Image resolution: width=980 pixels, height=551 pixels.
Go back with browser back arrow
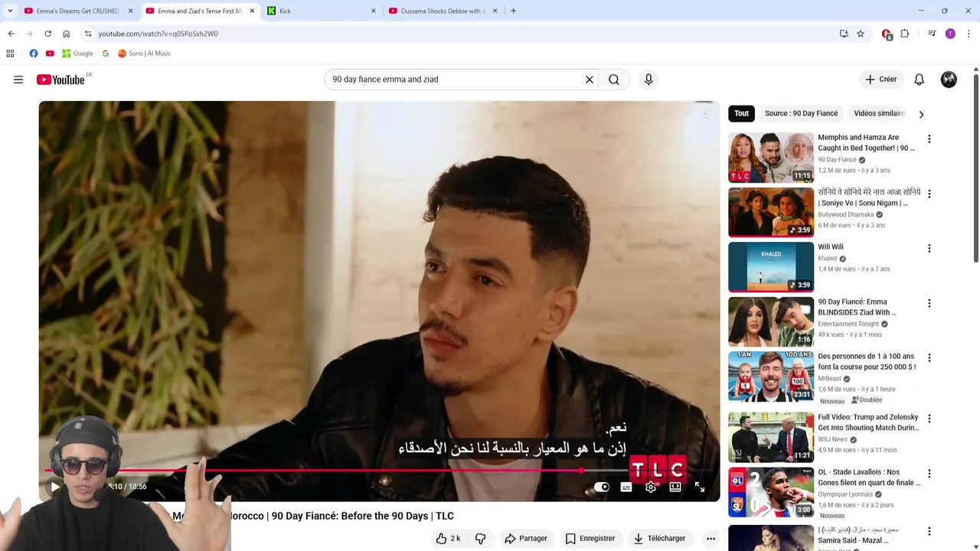pyautogui.click(x=11, y=34)
